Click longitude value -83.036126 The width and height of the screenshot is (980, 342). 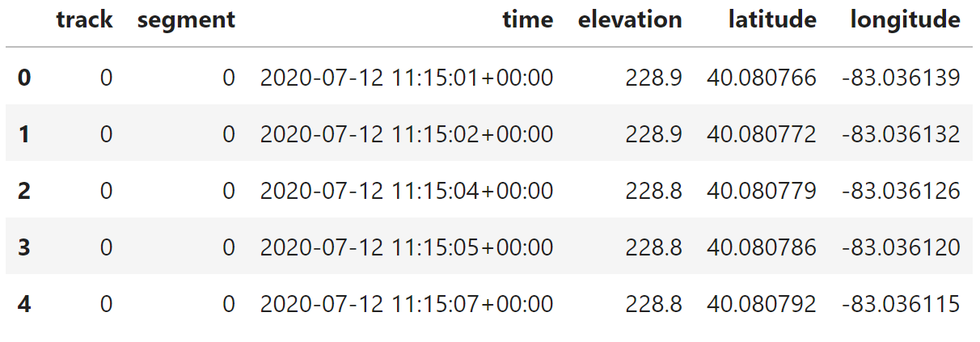901,191
